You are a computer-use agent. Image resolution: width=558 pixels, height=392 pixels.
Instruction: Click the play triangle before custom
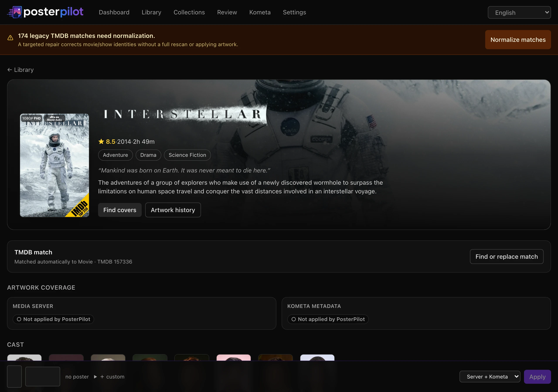(95, 377)
